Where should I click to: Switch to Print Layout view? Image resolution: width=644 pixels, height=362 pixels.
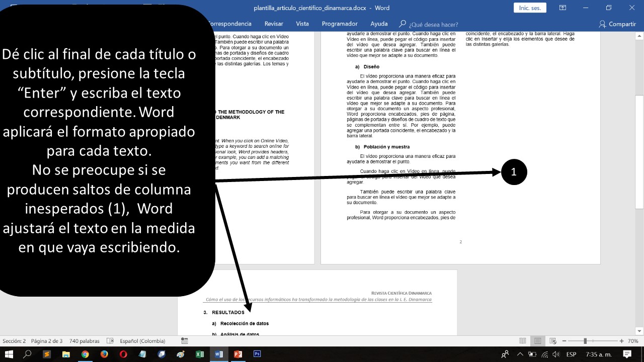pyautogui.click(x=538, y=341)
